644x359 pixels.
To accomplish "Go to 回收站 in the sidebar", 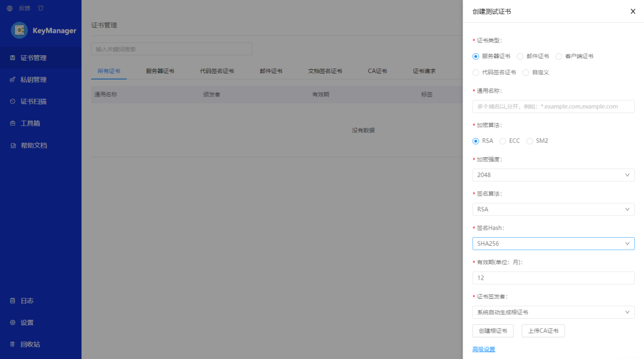I will (x=30, y=345).
